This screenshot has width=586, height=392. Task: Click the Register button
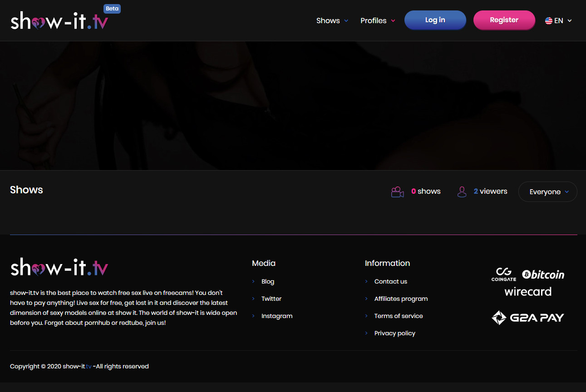point(504,20)
